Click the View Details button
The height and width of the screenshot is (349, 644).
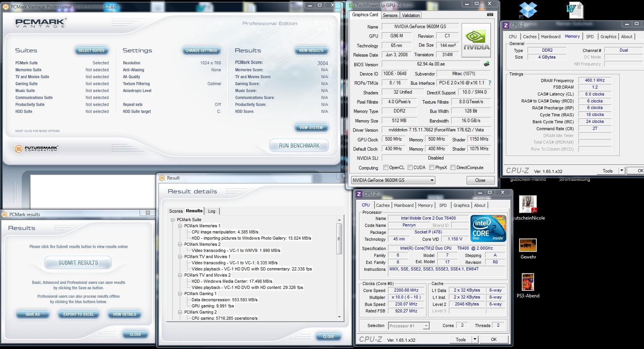(124, 314)
